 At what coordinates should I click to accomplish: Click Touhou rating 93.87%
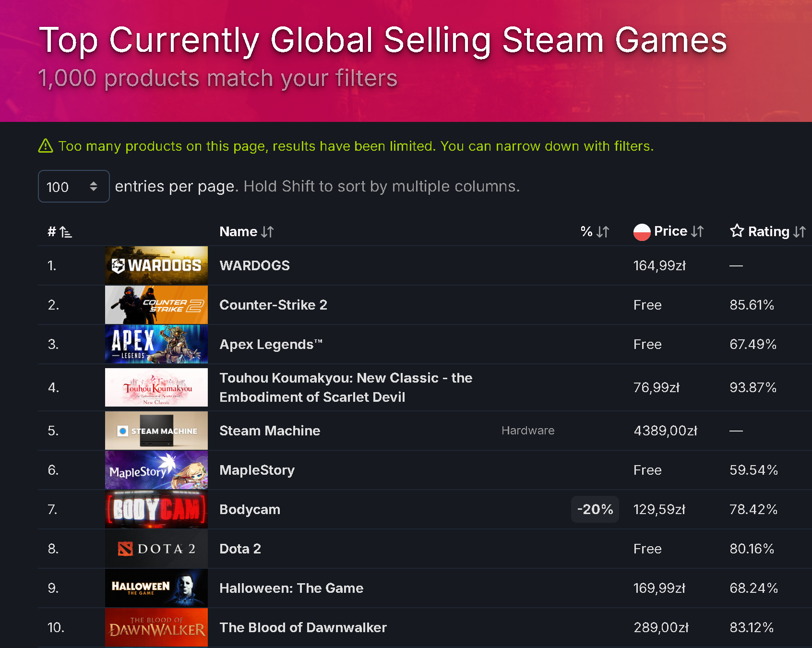tap(753, 387)
